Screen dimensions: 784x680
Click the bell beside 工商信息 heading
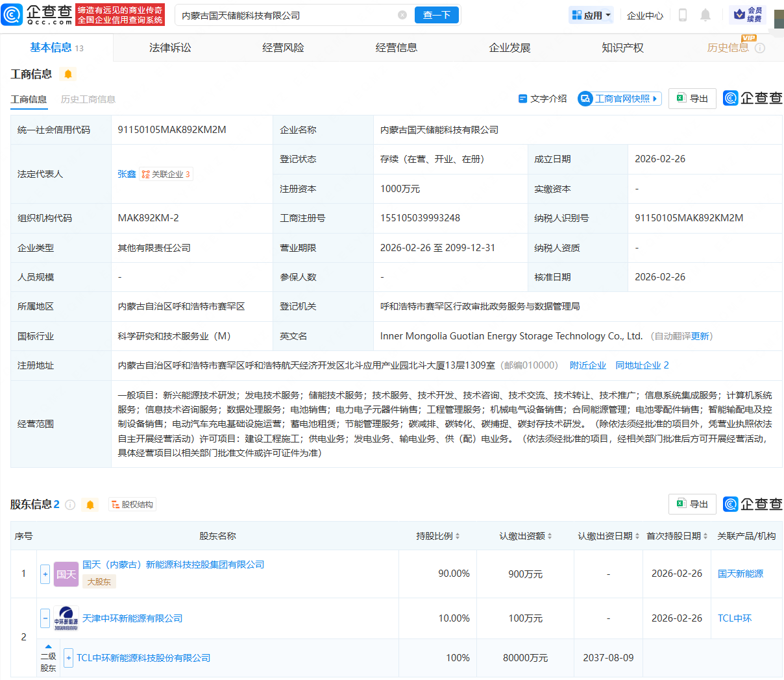(x=68, y=74)
